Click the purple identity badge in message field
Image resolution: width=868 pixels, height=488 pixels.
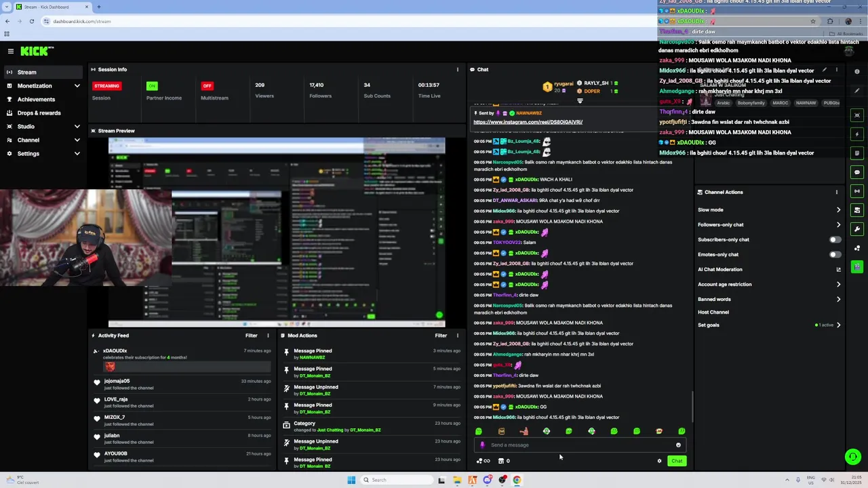[x=482, y=445]
